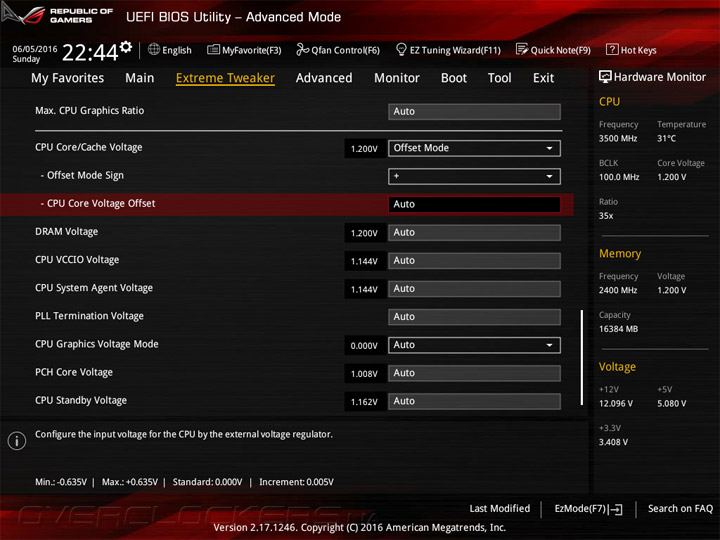Click CPU VCCIO Voltage Auto field
This screenshot has height=540, width=720.
click(x=474, y=261)
